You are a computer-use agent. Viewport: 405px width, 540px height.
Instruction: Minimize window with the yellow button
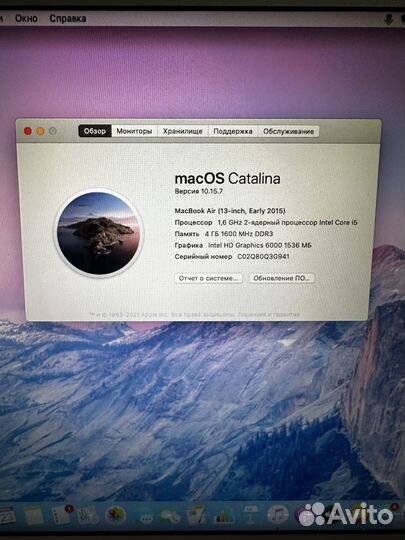point(40,131)
